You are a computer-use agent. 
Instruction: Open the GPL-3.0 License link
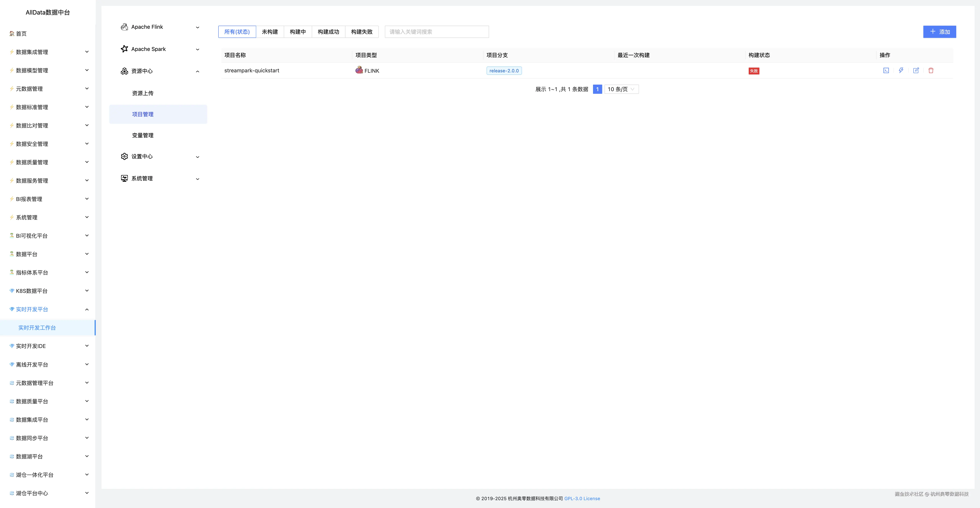click(582, 498)
